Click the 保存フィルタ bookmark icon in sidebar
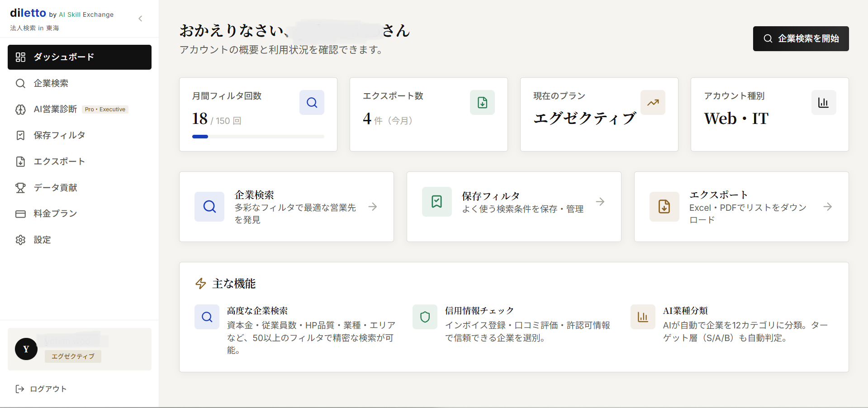 click(x=20, y=135)
